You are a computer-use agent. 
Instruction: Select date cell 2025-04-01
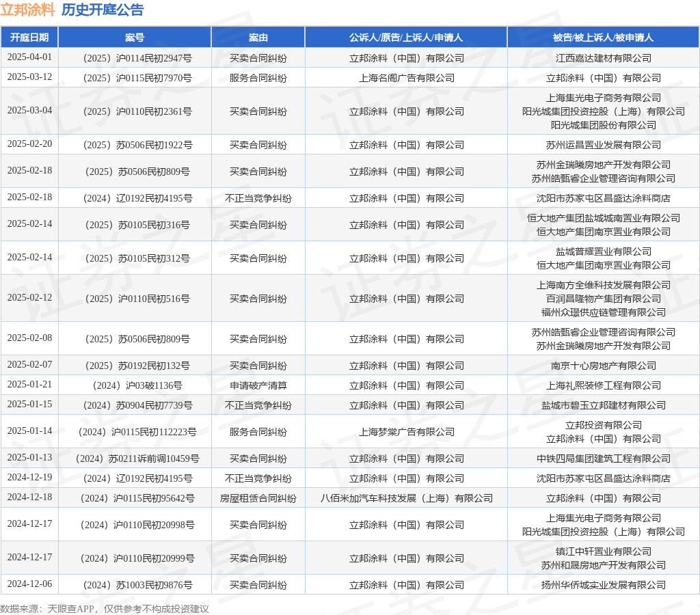(29, 57)
